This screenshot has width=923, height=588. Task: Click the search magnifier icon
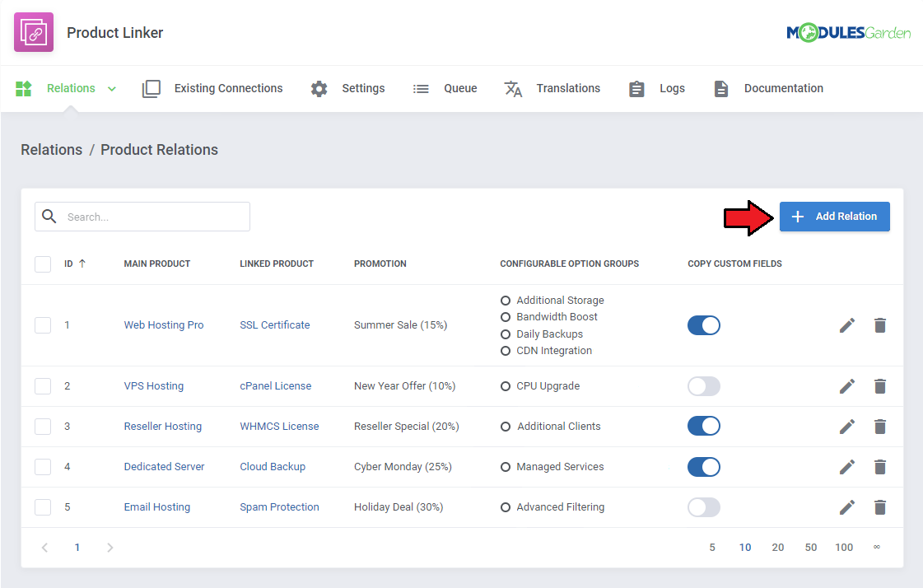[x=49, y=217]
